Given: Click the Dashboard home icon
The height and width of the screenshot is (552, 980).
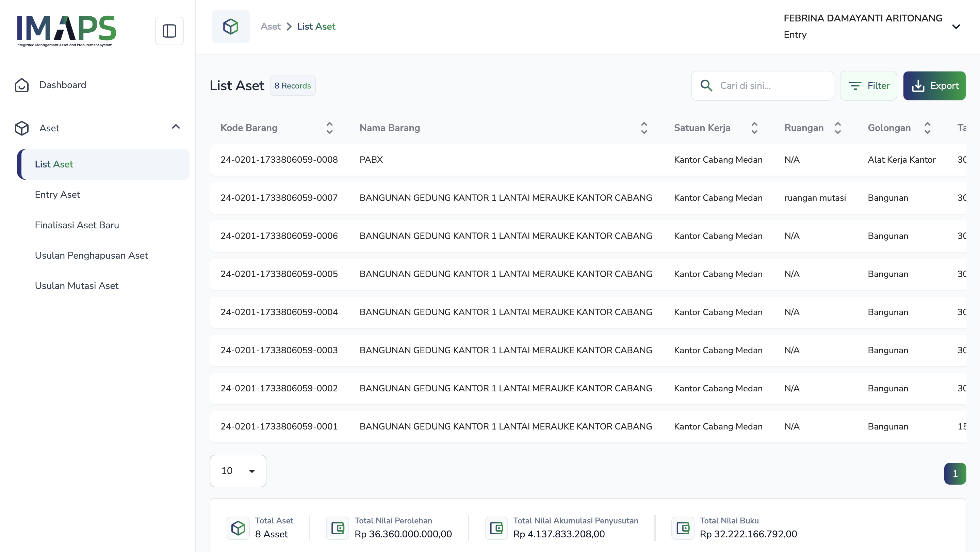Looking at the screenshot, I should tap(22, 85).
